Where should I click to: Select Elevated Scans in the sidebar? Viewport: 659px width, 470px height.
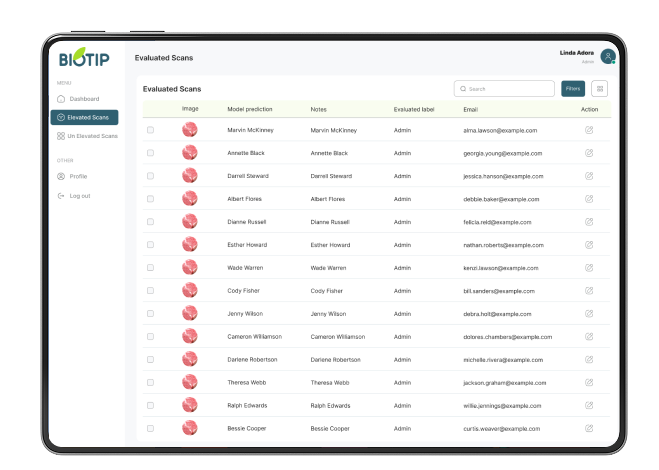[x=85, y=117]
